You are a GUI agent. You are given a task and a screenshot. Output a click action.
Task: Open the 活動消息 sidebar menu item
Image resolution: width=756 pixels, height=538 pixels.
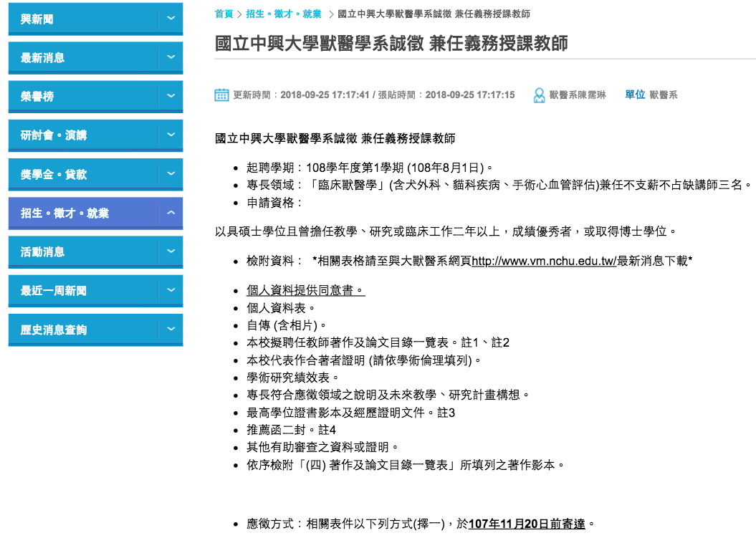[95, 252]
